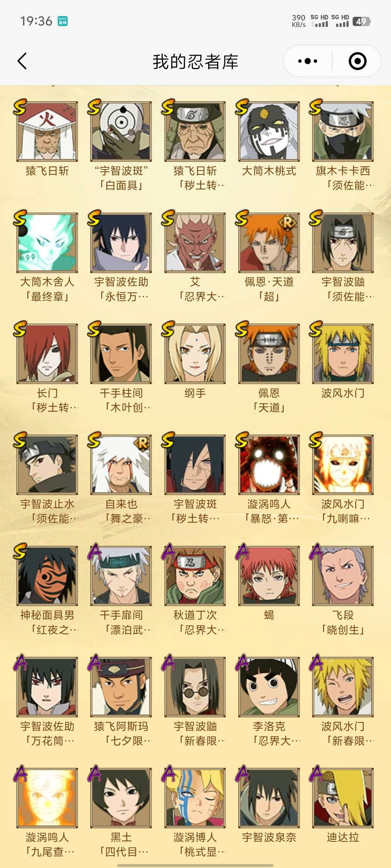Open the three-dot more menu
The height and width of the screenshot is (868, 391).
coord(307,61)
